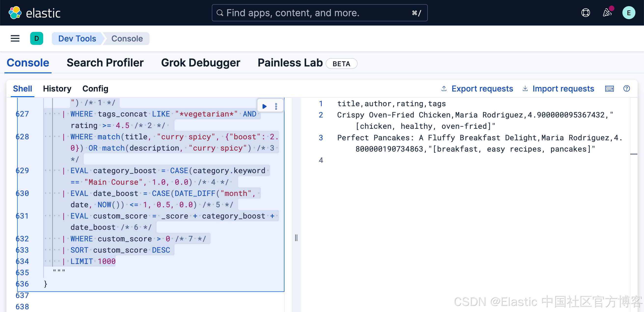
Task: Switch to Grok Debugger tab
Action: tap(201, 63)
